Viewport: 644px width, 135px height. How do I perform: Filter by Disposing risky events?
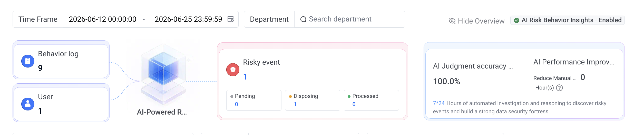tap(313, 100)
